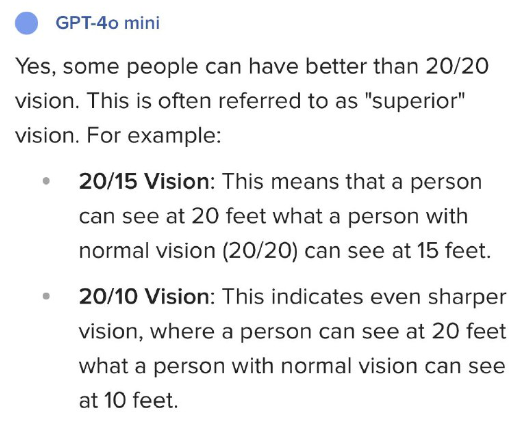Click "This means that a person" text

point(352,182)
